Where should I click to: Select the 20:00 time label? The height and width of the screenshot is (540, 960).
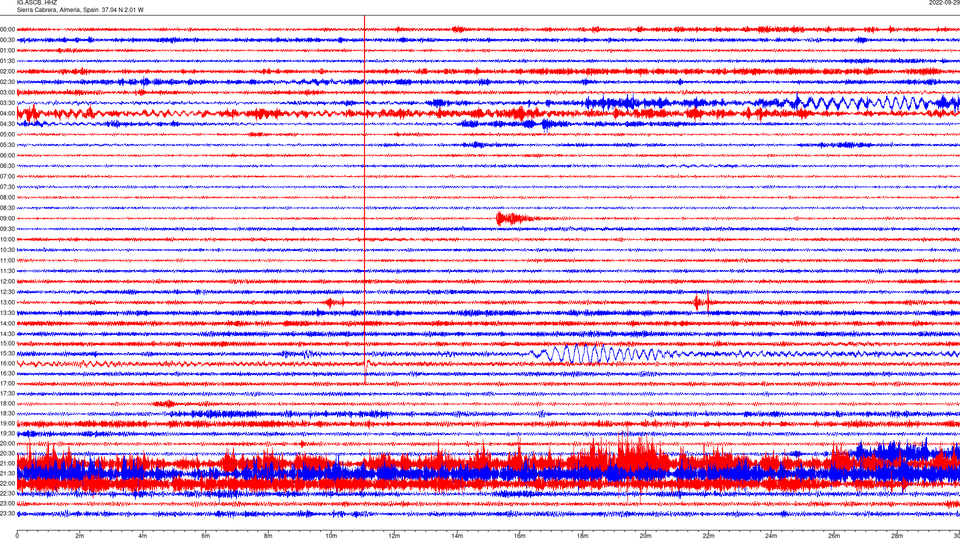click(x=7, y=443)
